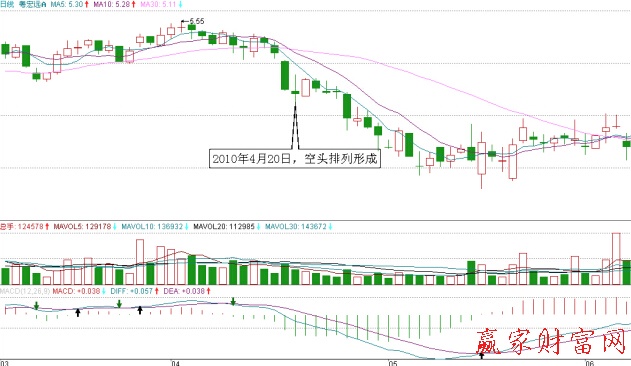Click the first black up arrow in MACD
This screenshot has width=631, height=366.
coord(78,312)
